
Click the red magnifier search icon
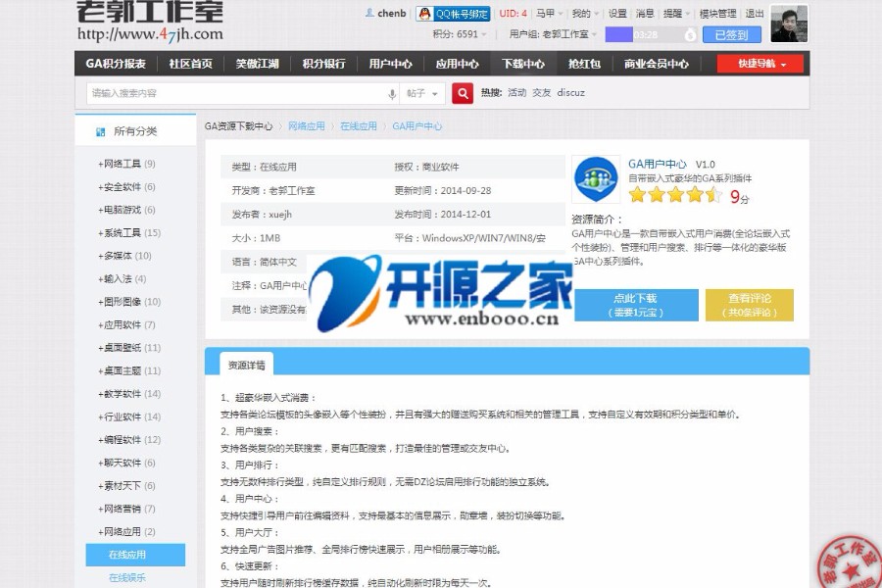[x=462, y=92]
